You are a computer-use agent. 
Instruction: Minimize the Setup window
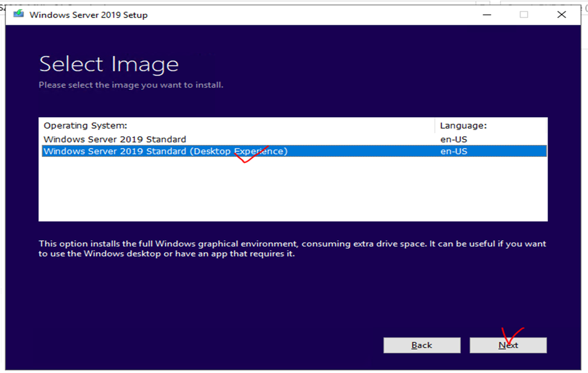tap(487, 14)
